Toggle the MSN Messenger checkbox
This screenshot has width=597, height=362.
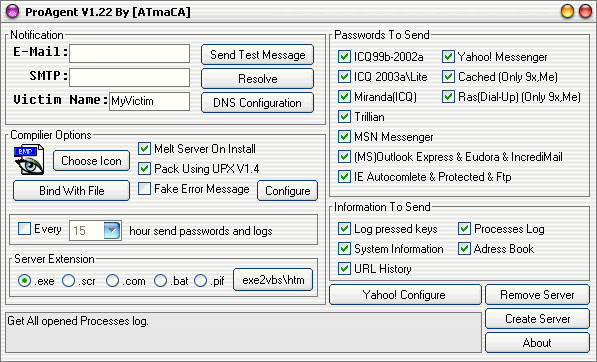(x=344, y=136)
